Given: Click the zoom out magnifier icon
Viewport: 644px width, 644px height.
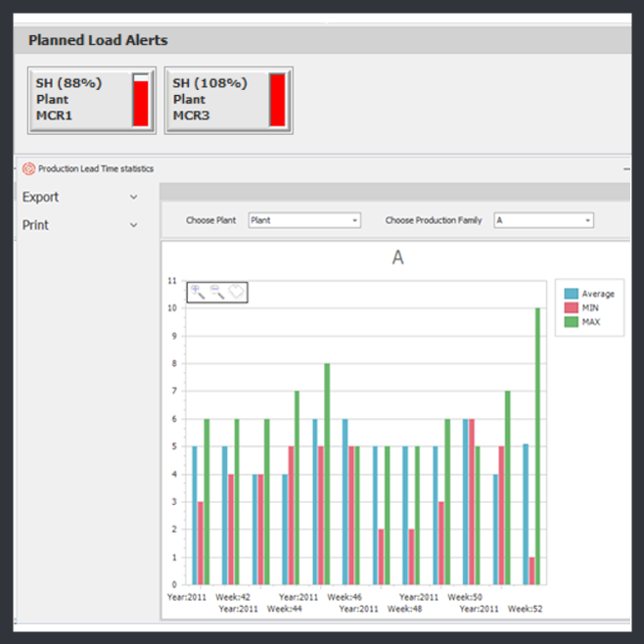Looking at the screenshot, I should coord(216,292).
